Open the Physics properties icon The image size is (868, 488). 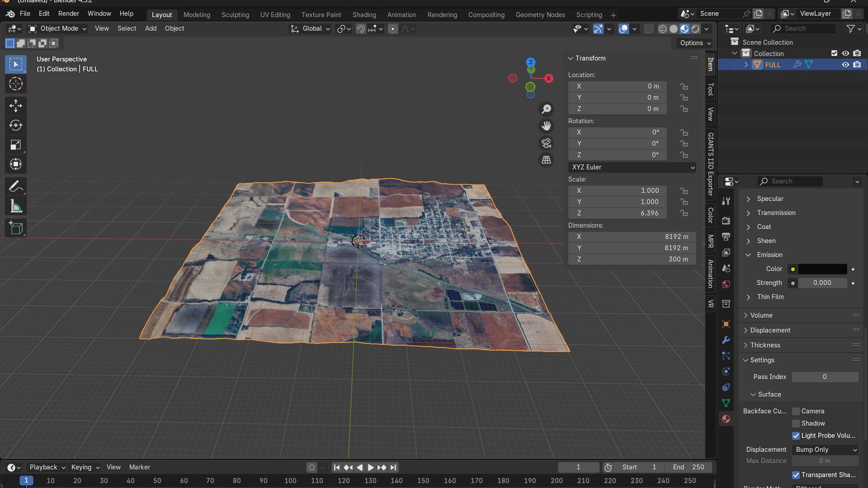point(726,371)
